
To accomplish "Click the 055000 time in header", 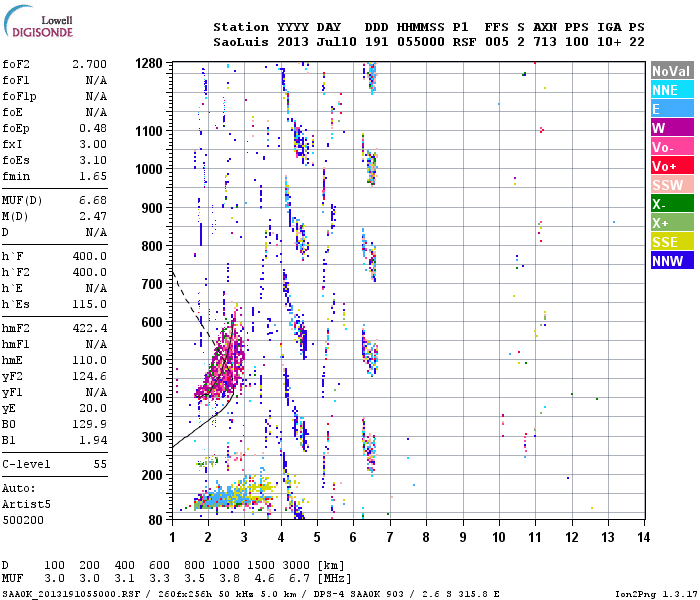I will (421, 42).
